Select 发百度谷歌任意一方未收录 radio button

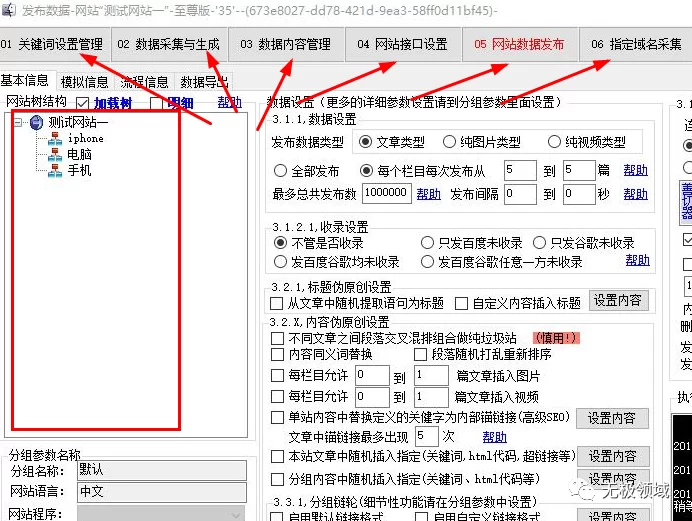click(x=427, y=262)
